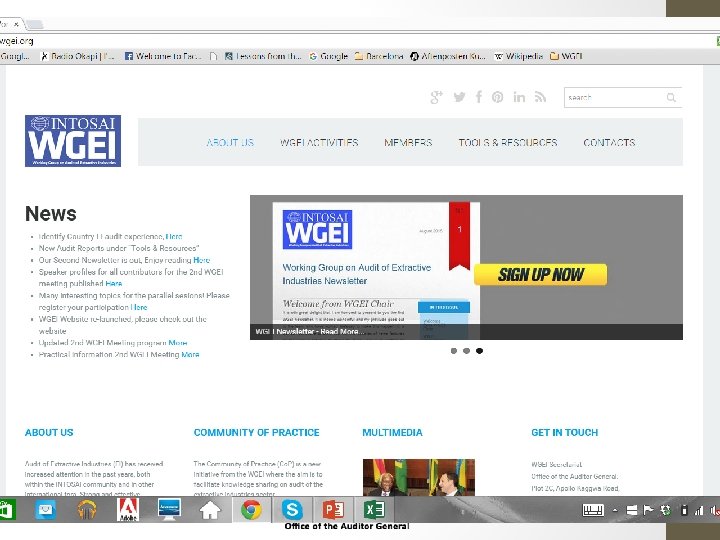The height and width of the screenshot is (540, 720).
Task: Open More link for Updated 2nd WGEI Meeting program
Action: (x=178, y=343)
